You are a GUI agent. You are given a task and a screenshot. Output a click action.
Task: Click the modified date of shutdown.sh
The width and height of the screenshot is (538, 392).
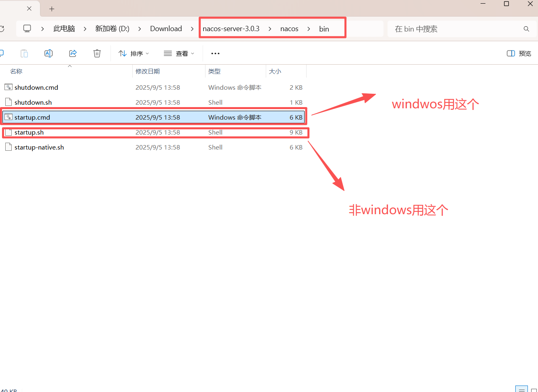[x=158, y=102]
